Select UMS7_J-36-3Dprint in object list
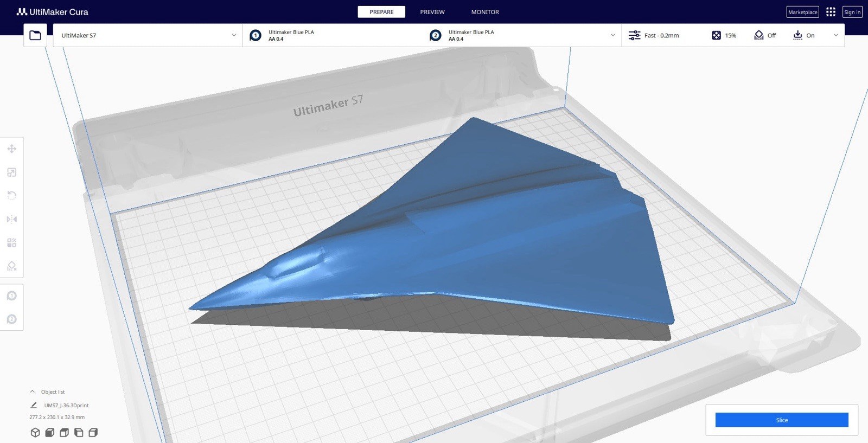Viewport: 868px width, 443px height. coord(66,405)
